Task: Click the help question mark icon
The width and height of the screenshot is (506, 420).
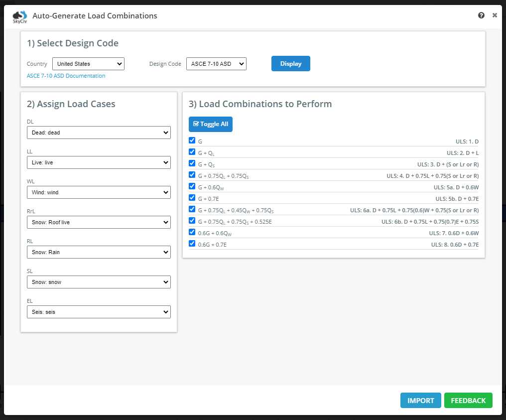Action: pyautogui.click(x=481, y=15)
